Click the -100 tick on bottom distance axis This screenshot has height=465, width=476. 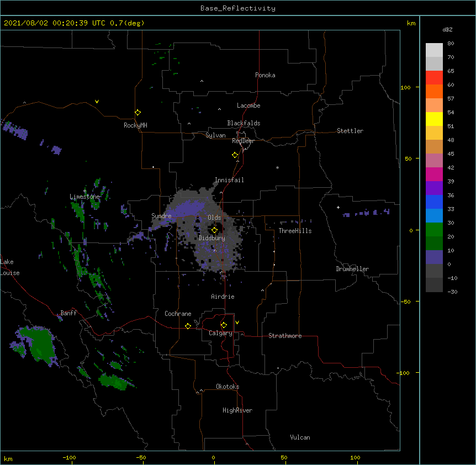click(x=69, y=457)
